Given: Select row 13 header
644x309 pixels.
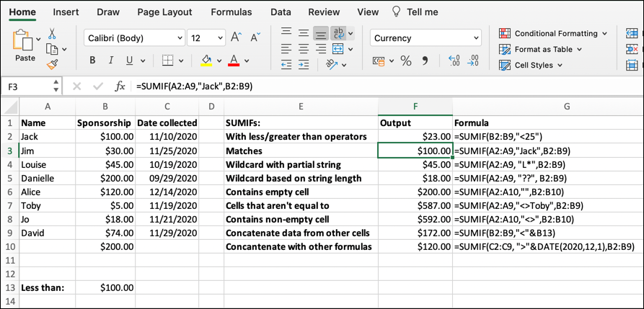Looking at the screenshot, I should pyautogui.click(x=10, y=287).
